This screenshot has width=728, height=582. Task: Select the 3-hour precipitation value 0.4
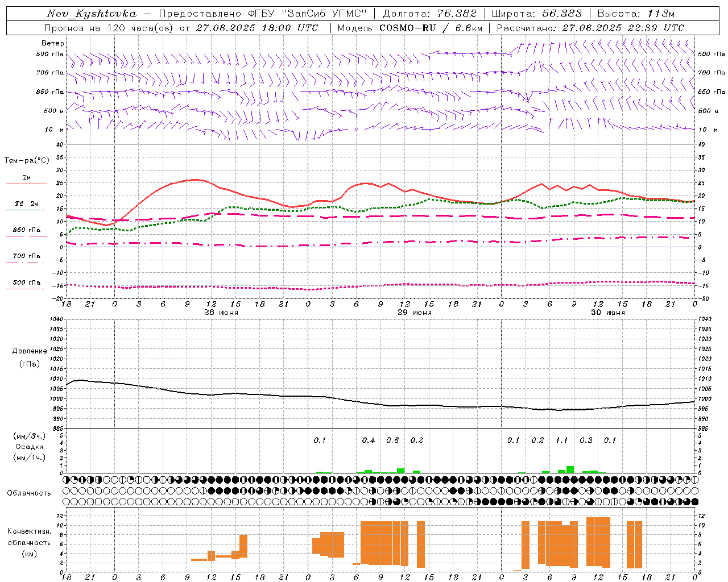pyautogui.click(x=369, y=440)
